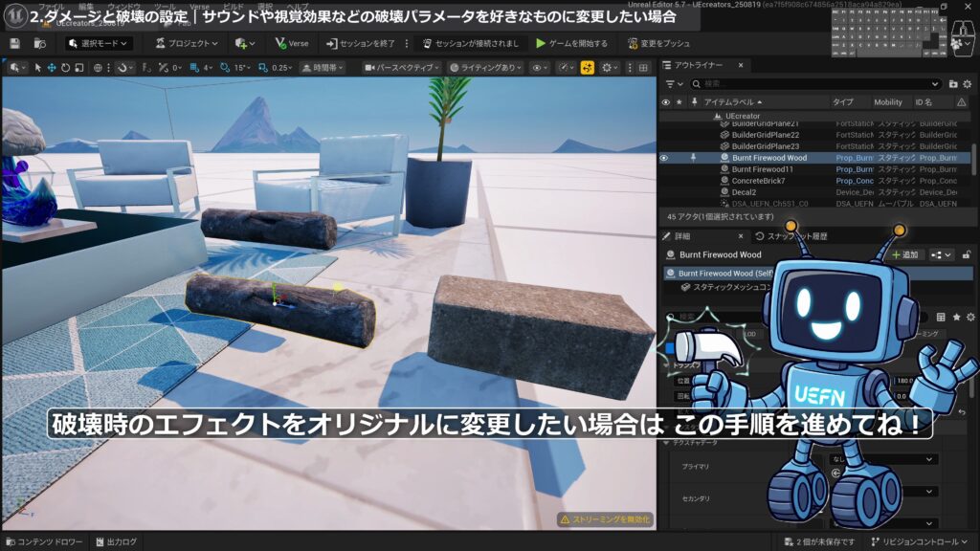Select BuilderGridPlane23 in the Outliner
This screenshot has height=551, width=980.
point(765,146)
